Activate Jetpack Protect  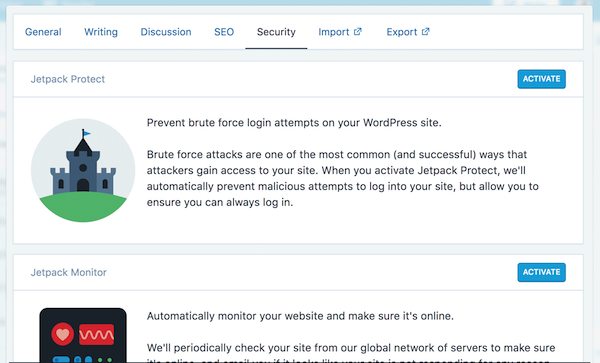[541, 79]
